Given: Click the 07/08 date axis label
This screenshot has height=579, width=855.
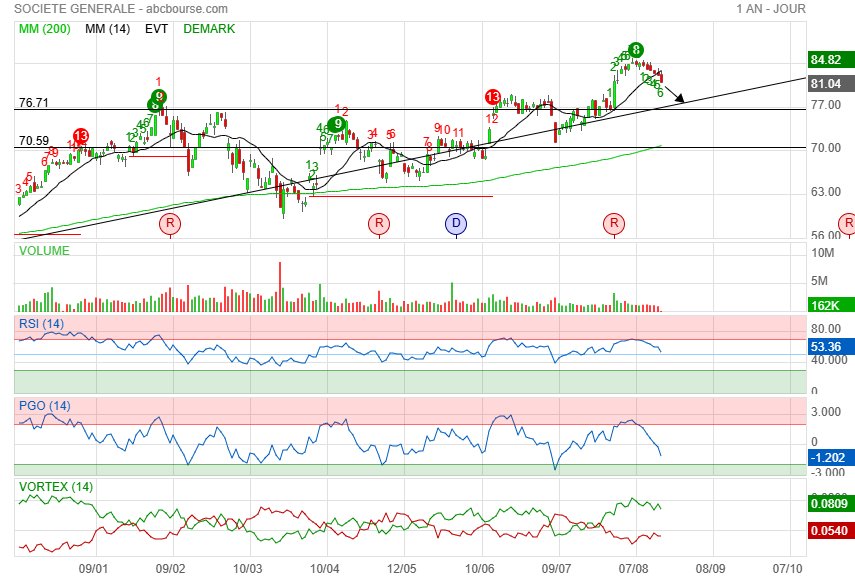Looking at the screenshot, I should click(x=634, y=569).
